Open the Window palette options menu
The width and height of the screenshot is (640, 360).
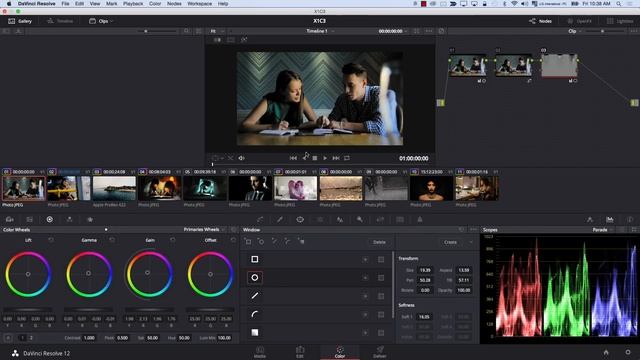tap(473, 230)
